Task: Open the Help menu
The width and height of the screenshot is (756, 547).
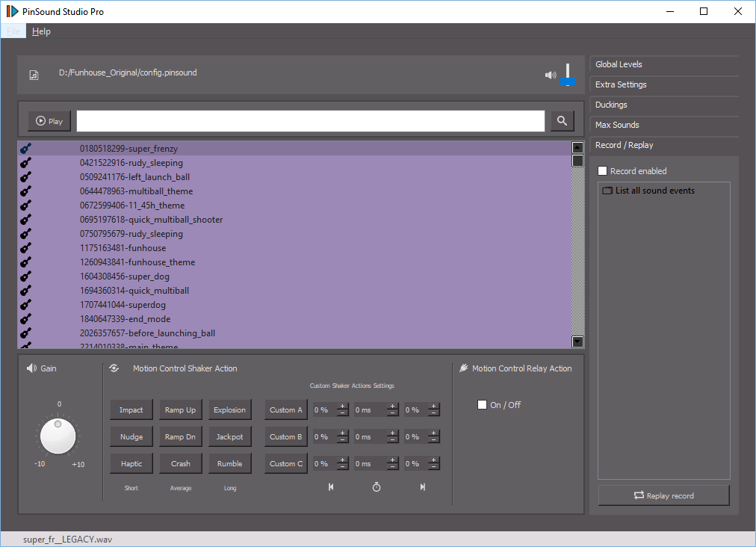Action: pos(41,31)
